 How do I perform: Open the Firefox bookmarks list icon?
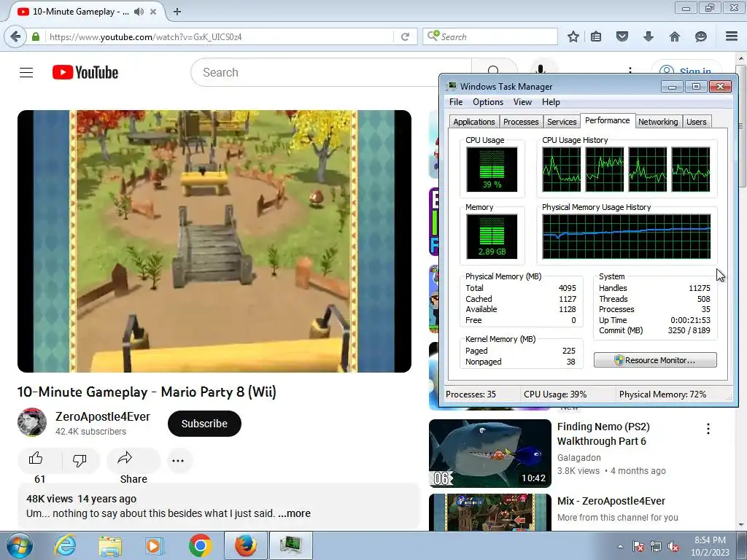coord(596,36)
